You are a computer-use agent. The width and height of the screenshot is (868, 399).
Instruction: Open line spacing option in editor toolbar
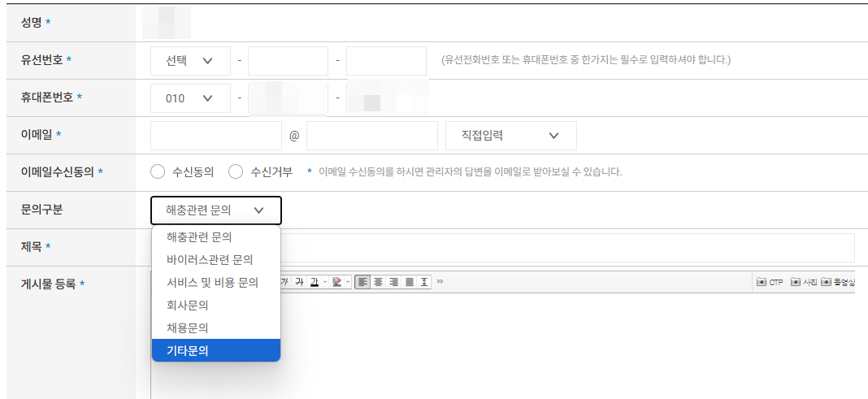pyautogui.click(x=424, y=282)
